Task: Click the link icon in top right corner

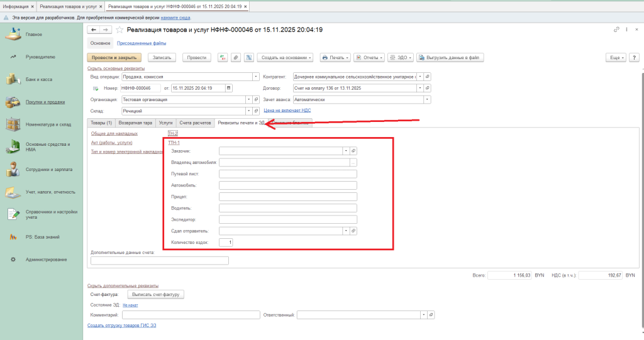Action: [x=616, y=30]
